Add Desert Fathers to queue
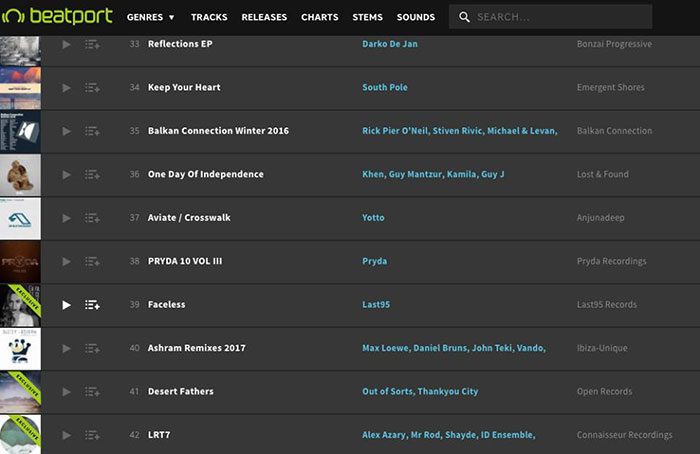The width and height of the screenshot is (700, 454). (92, 392)
